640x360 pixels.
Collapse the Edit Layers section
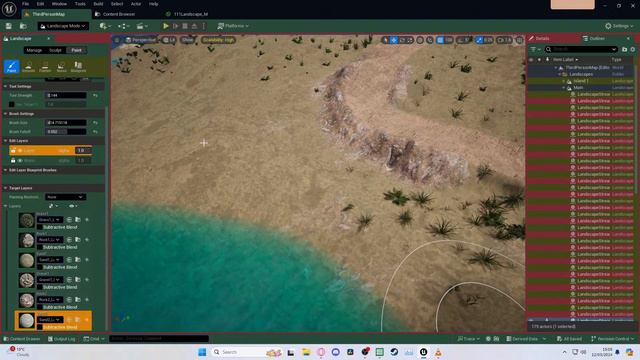[5, 140]
